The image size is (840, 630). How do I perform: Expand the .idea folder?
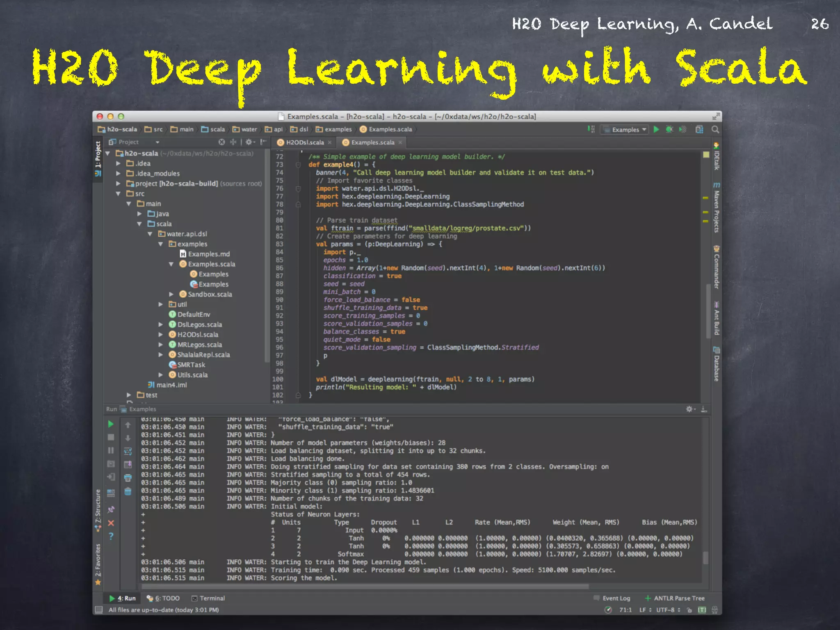tap(118, 163)
